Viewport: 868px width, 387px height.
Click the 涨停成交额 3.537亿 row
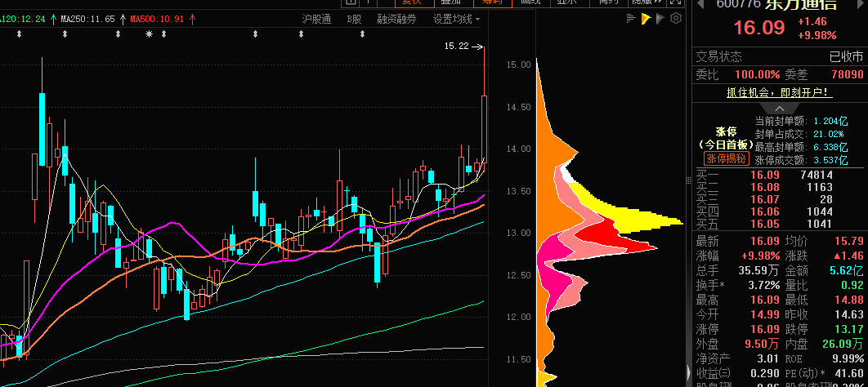pyautogui.click(x=801, y=160)
